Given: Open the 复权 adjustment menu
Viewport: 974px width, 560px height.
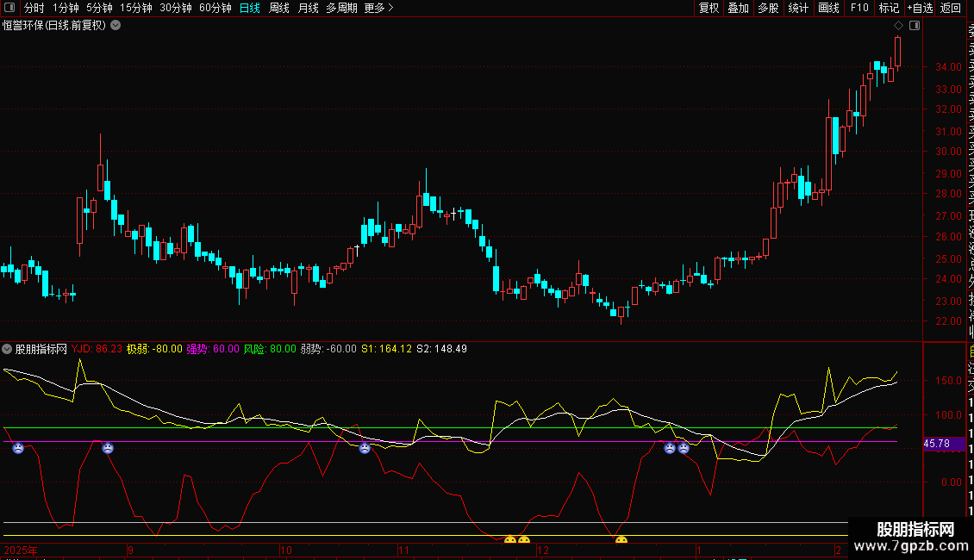Looking at the screenshot, I should 709,8.
